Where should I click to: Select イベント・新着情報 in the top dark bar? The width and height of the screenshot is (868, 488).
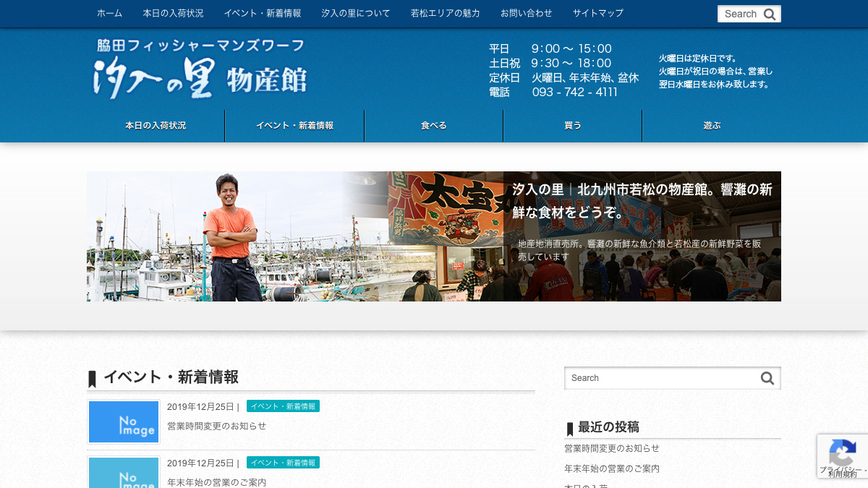coord(262,13)
